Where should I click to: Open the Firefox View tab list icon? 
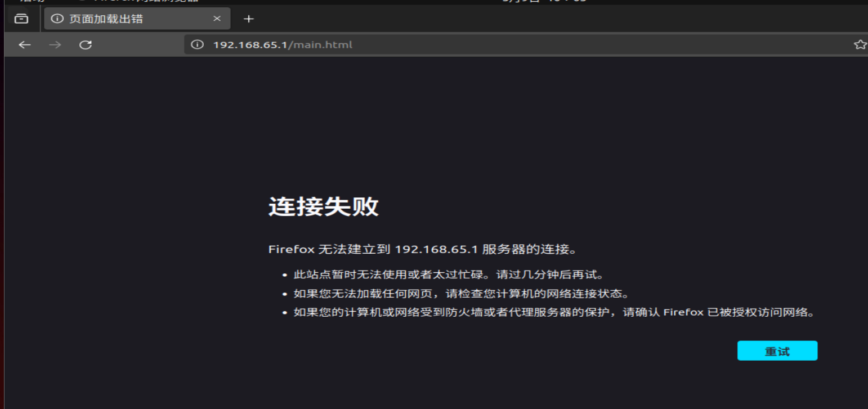pos(21,19)
